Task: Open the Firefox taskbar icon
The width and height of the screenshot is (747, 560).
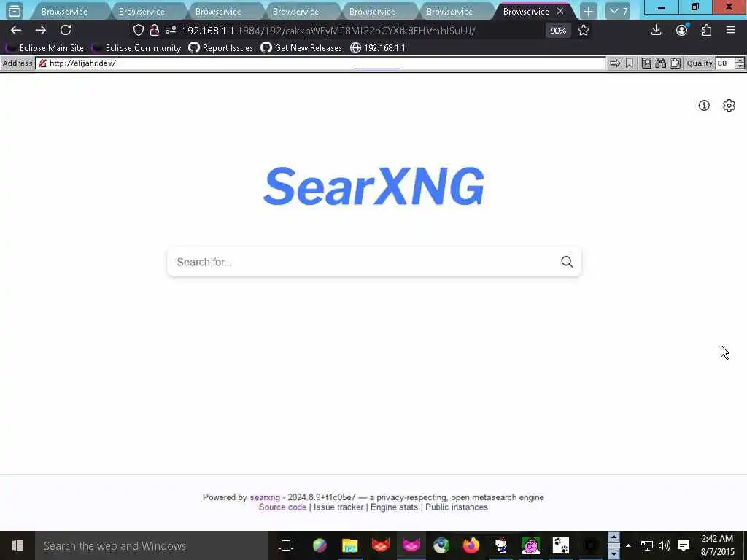Action: [x=471, y=545]
